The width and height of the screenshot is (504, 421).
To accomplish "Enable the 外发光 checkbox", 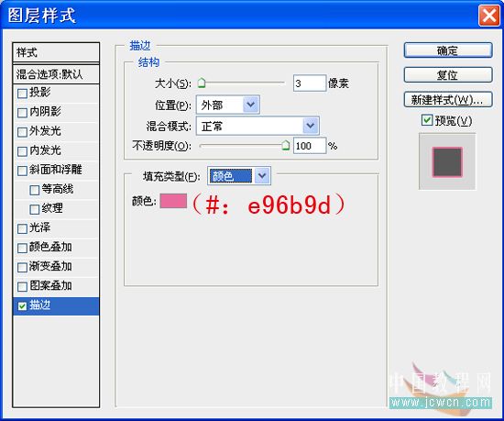I will point(22,132).
